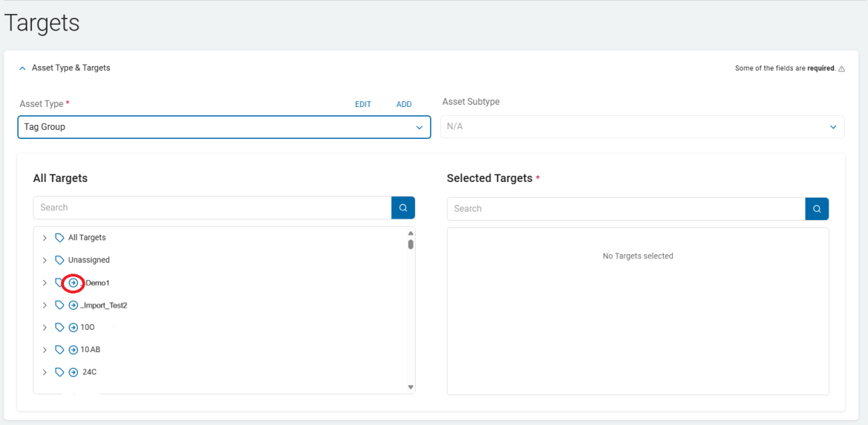Open the Asset Subtype dropdown
Screen dimensions: 868x425
pyautogui.click(x=642, y=127)
